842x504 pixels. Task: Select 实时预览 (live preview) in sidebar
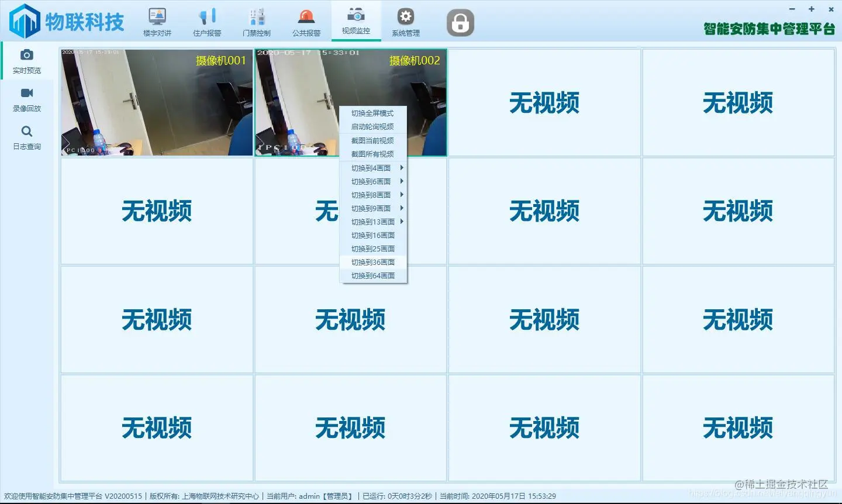[26, 61]
